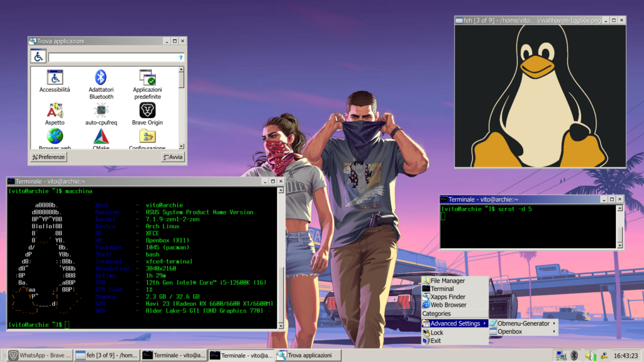Image resolution: width=644 pixels, height=362 pixels.
Task: Open the Aspetto settings icon
Action: tap(55, 114)
